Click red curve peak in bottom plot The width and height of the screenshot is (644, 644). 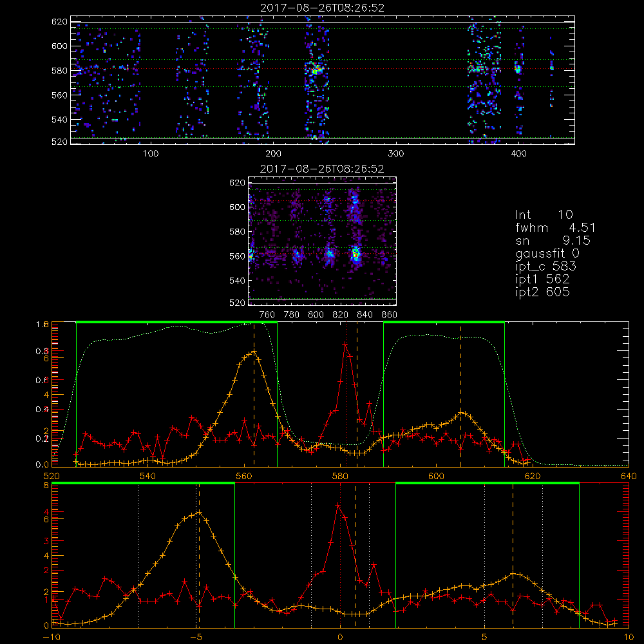click(x=338, y=506)
